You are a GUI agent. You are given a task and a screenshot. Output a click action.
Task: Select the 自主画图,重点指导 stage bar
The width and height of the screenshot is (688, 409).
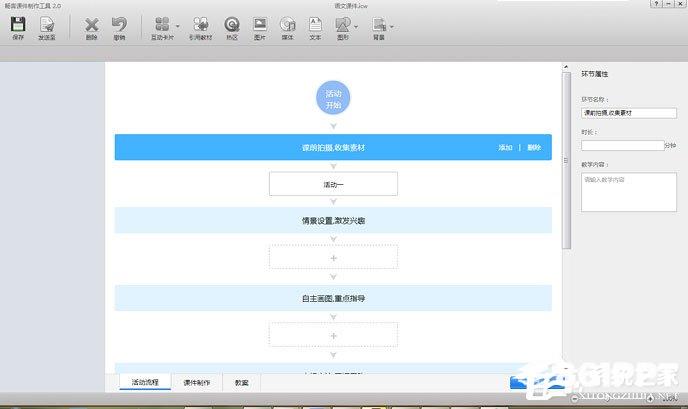point(333,298)
